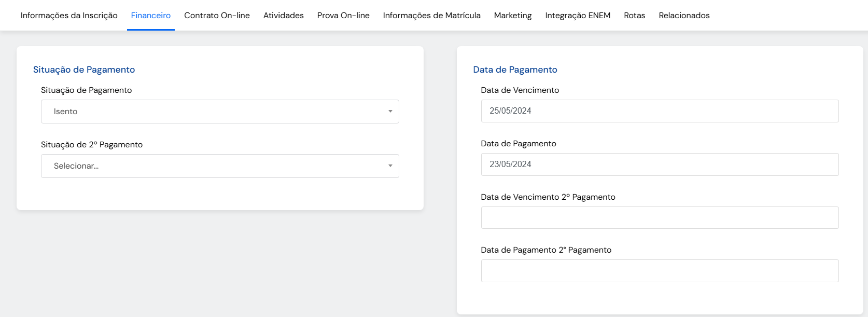Open the Situação de Pagamento dropdown showing Isento
This screenshot has width=868, height=317.
point(213,112)
